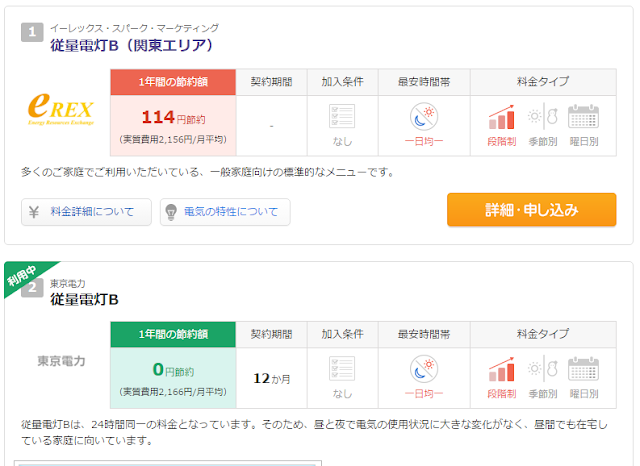
Task: Click the 12か月 contract period value
Action: click(271, 379)
